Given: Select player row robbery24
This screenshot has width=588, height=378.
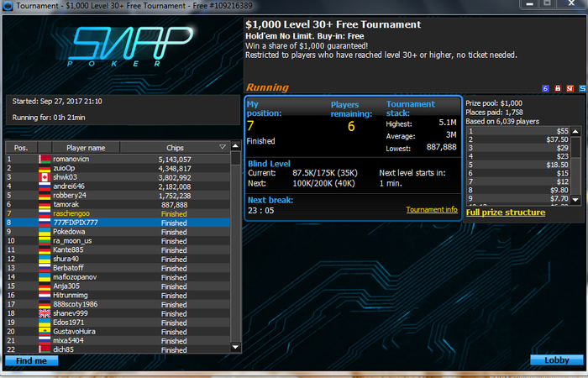Looking at the screenshot, I should coord(118,196).
